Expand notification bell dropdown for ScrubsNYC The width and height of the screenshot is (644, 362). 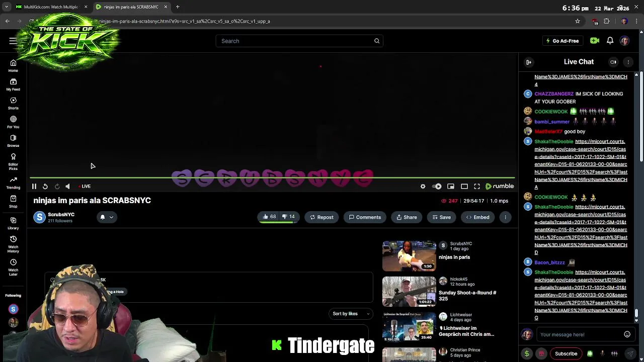click(x=107, y=217)
